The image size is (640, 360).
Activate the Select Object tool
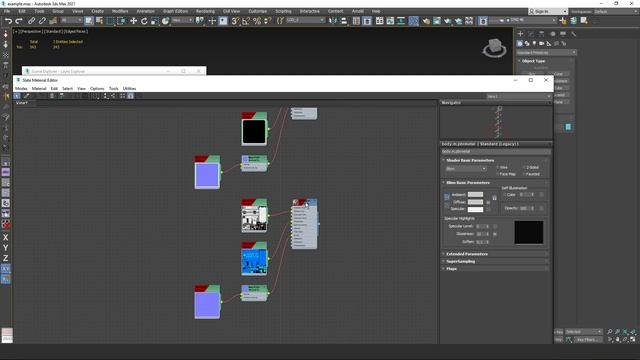pyautogui.click(x=89, y=21)
